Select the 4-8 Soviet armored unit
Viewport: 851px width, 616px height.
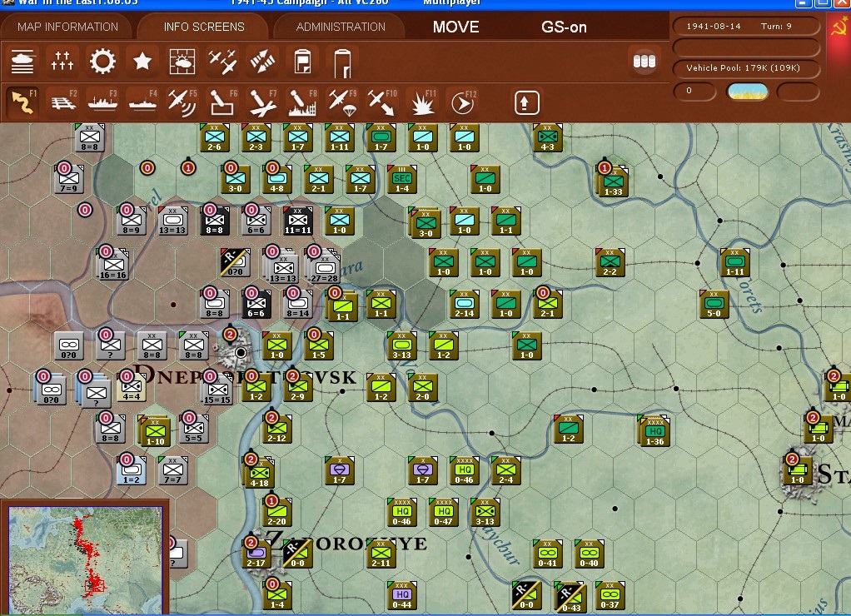(276, 179)
